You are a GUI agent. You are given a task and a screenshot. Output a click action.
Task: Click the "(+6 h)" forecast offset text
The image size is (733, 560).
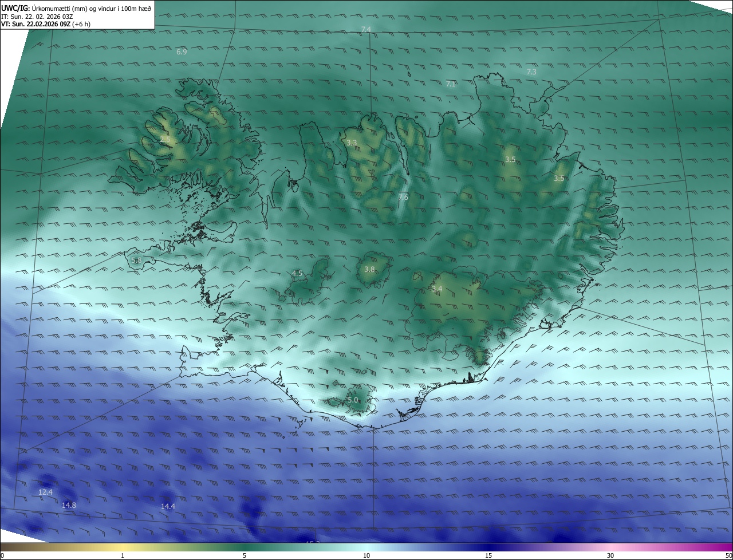click(x=81, y=24)
